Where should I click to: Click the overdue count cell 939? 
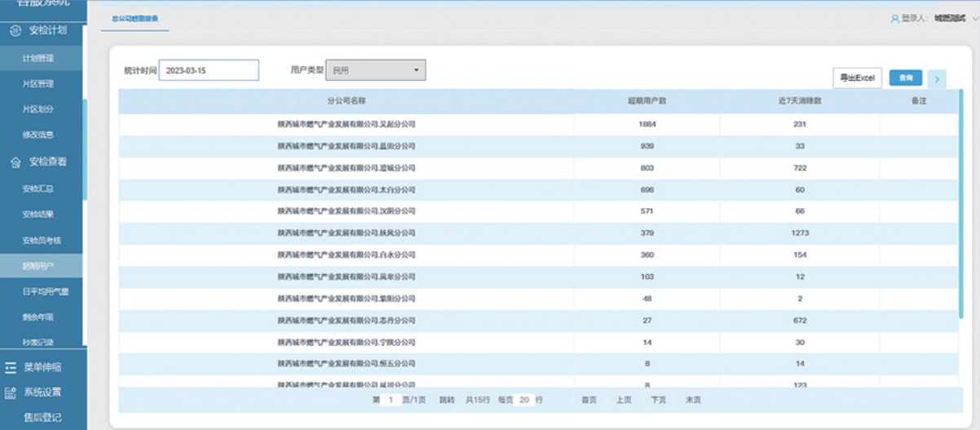[647, 146]
